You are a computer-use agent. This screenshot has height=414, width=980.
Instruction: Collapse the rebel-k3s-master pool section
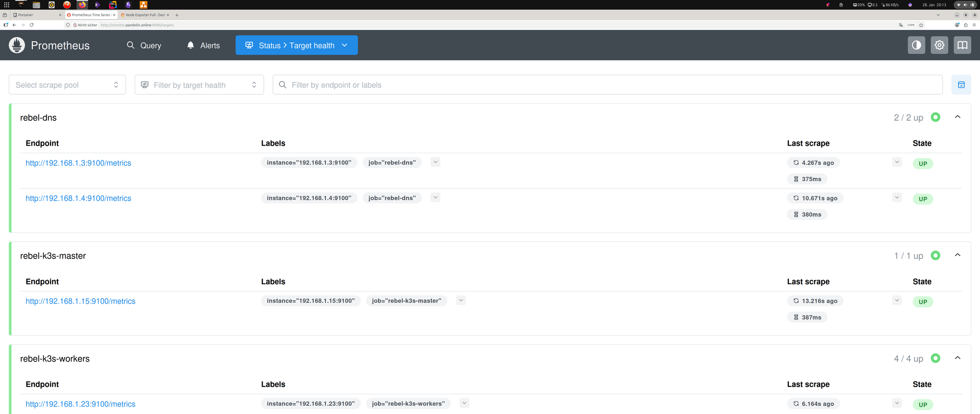click(957, 256)
